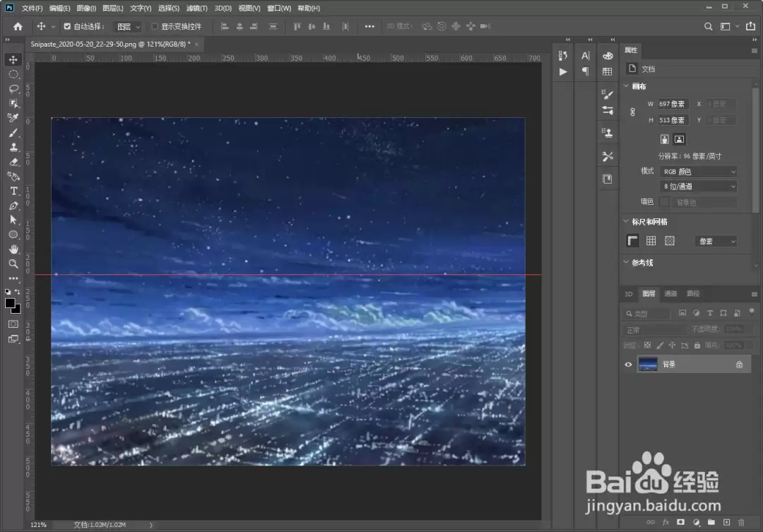Open the search icon at top right
Image resolution: width=763 pixels, height=532 pixels.
coord(709,26)
